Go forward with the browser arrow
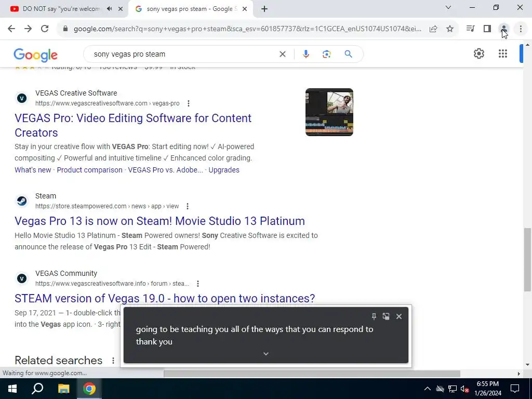 (x=28, y=29)
